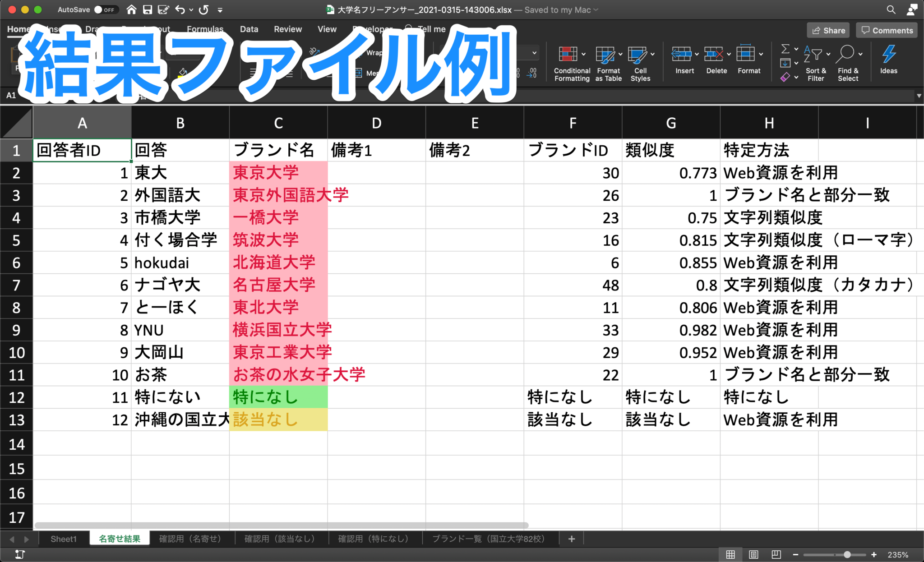Click the Format cells icon
The image size is (924, 562).
[746, 54]
